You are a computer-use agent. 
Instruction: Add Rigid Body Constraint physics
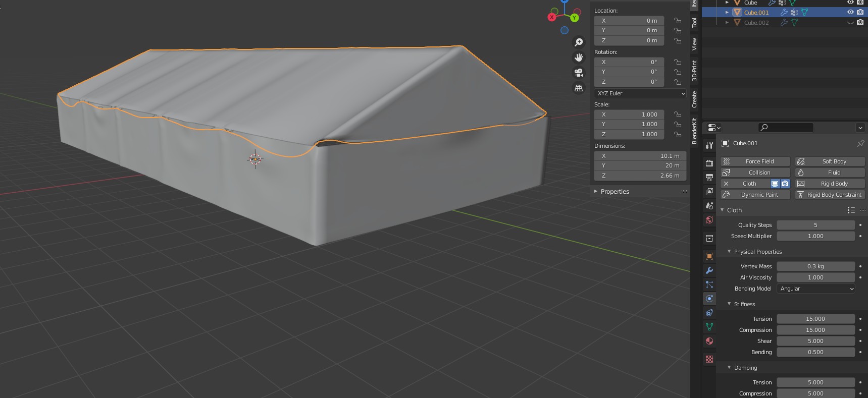pyautogui.click(x=830, y=195)
